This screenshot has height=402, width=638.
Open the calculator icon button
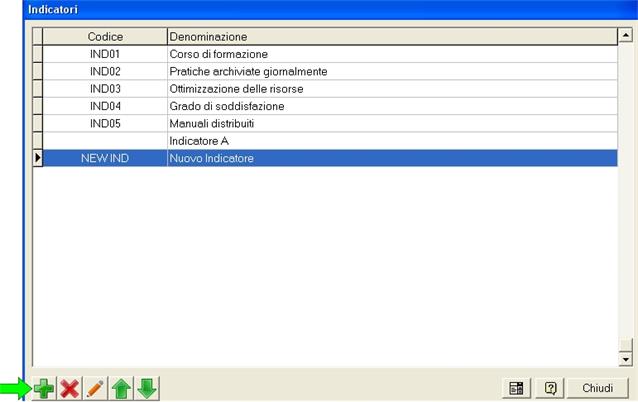(516, 388)
